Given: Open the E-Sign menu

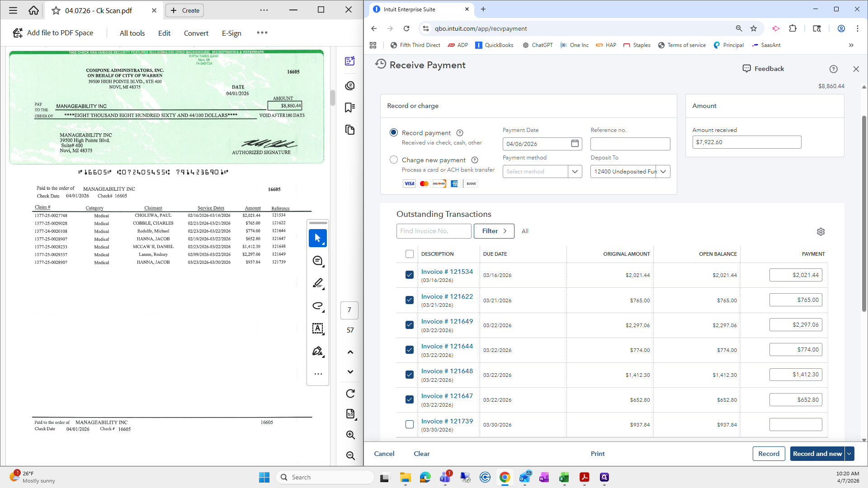Looking at the screenshot, I should pyautogui.click(x=231, y=33).
